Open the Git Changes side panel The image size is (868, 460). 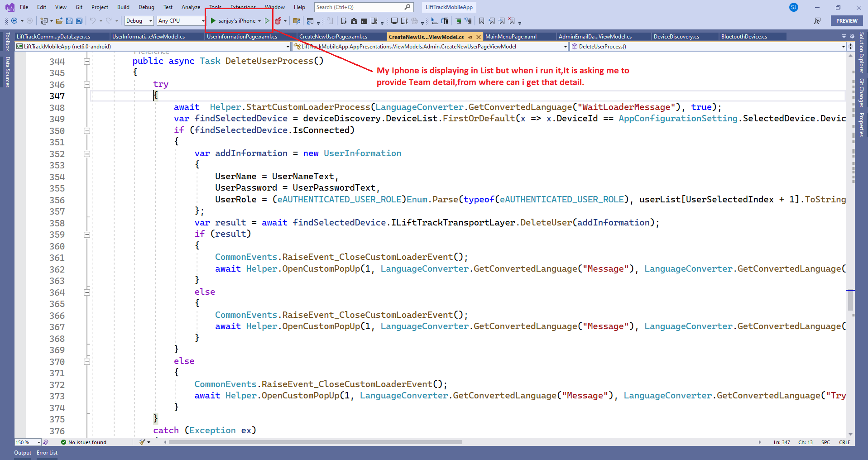861,93
